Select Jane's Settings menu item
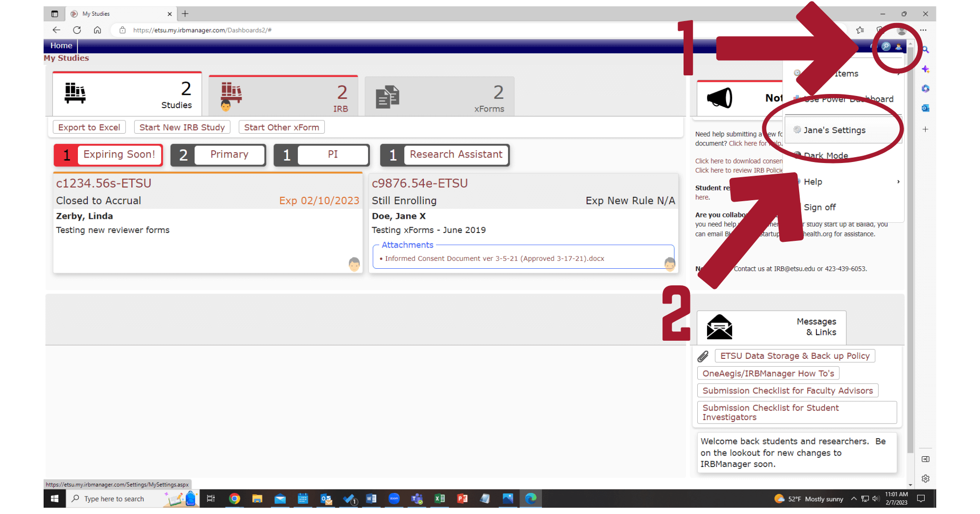This screenshot has width=980, height=514. 834,130
